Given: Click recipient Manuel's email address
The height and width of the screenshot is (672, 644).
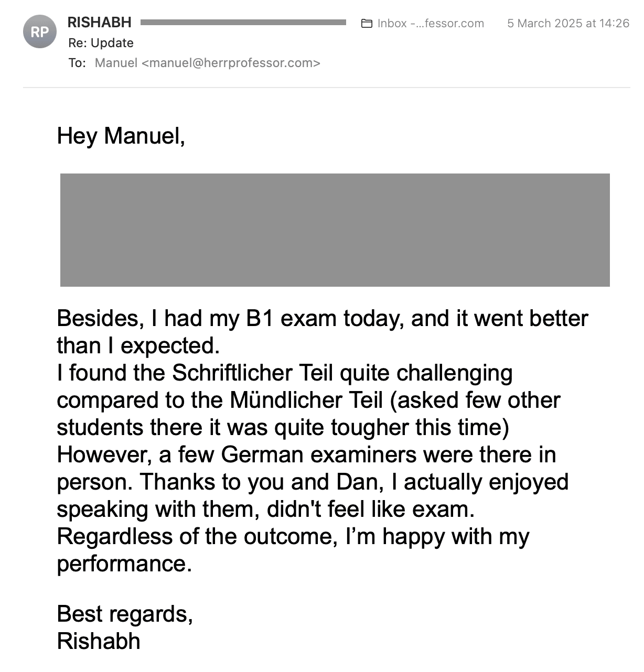Looking at the screenshot, I should (208, 63).
